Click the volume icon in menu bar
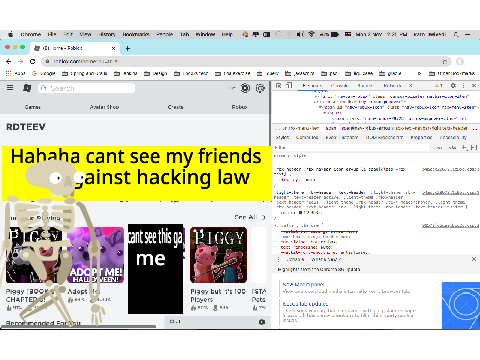Image resolution: width=480 pixels, height=360 pixels. tap(300, 34)
